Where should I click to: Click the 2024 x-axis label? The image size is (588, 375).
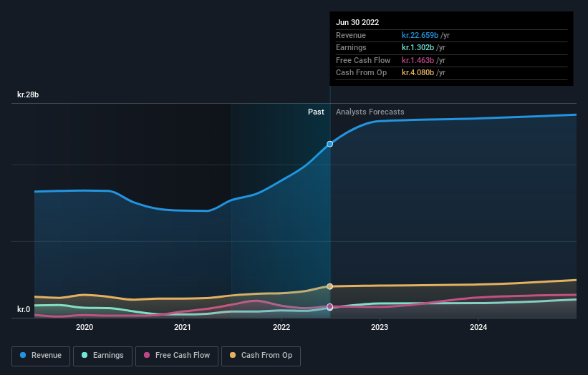(478, 327)
